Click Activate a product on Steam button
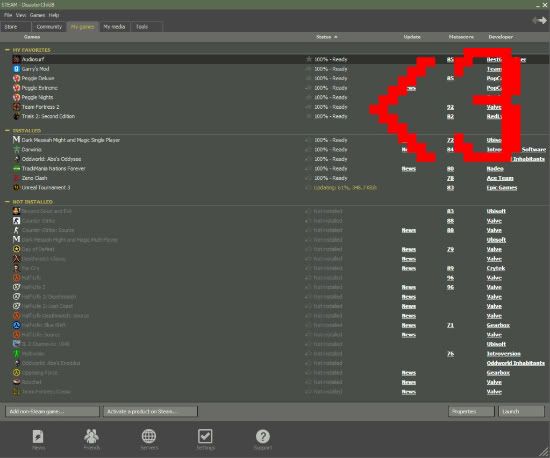 coord(150,411)
